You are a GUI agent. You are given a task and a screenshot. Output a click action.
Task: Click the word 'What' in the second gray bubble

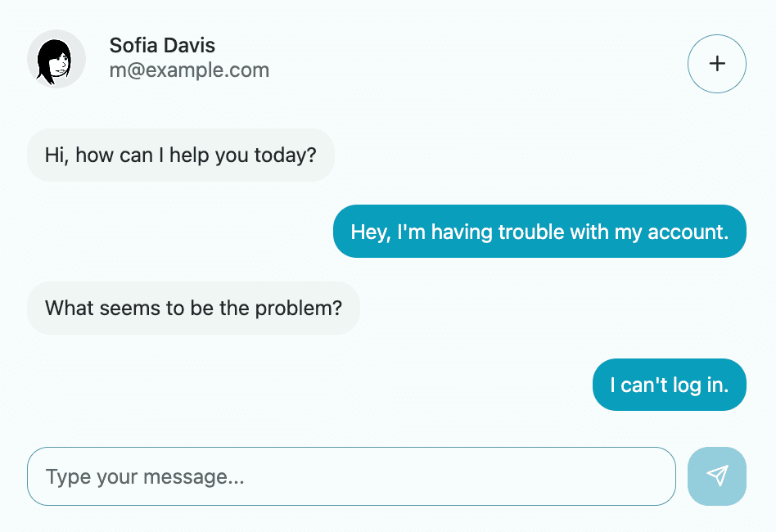click(68, 309)
